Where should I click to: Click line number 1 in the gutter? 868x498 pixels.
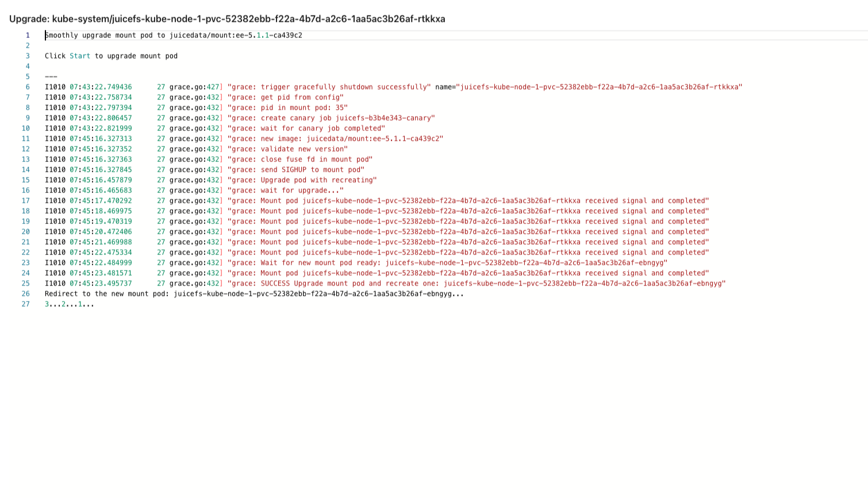click(27, 35)
